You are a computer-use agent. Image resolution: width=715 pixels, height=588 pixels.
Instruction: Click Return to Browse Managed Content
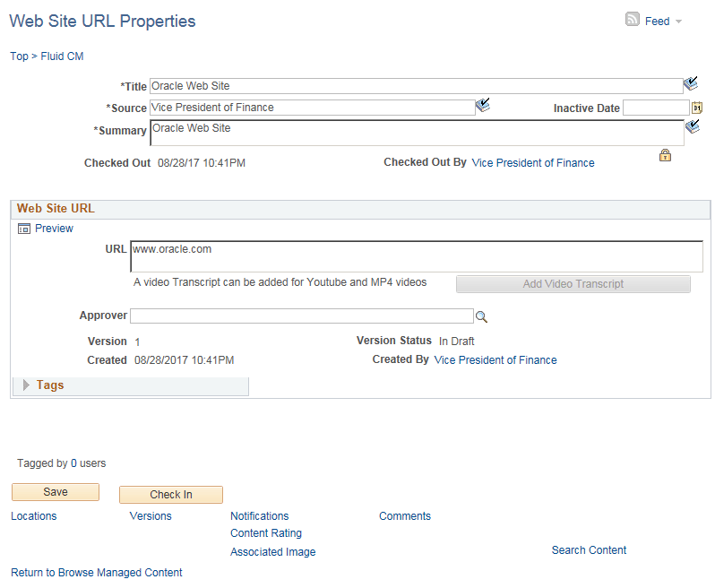click(x=97, y=573)
